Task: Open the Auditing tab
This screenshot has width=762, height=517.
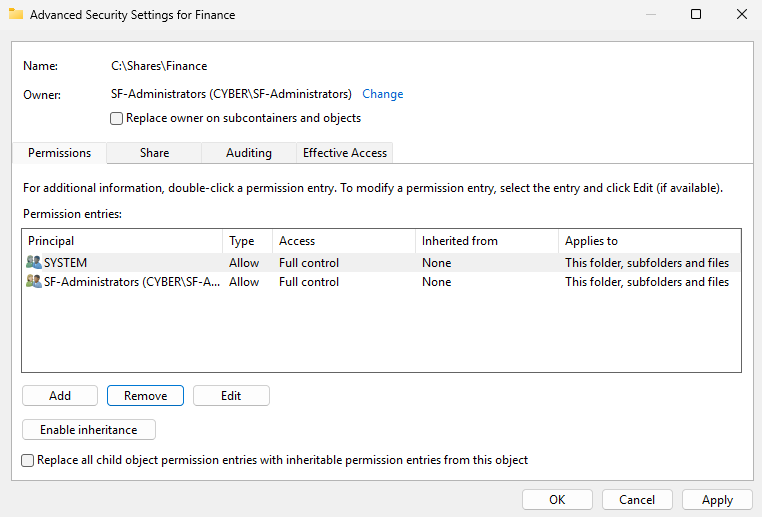Action: pos(248,153)
